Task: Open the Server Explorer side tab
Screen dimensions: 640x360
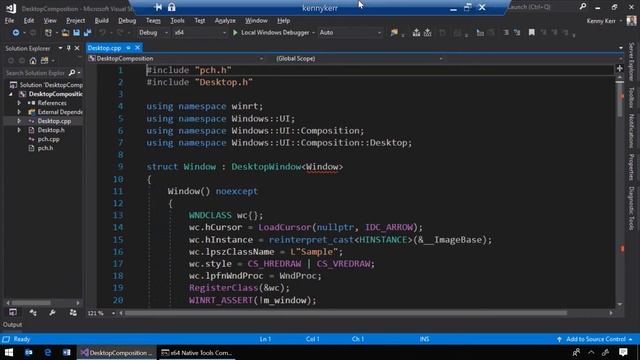Action: 631,62
